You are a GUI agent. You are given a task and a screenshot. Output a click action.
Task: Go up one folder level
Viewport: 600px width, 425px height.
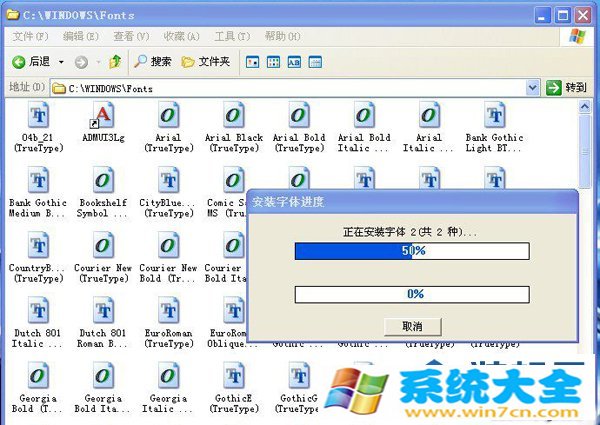(115, 61)
